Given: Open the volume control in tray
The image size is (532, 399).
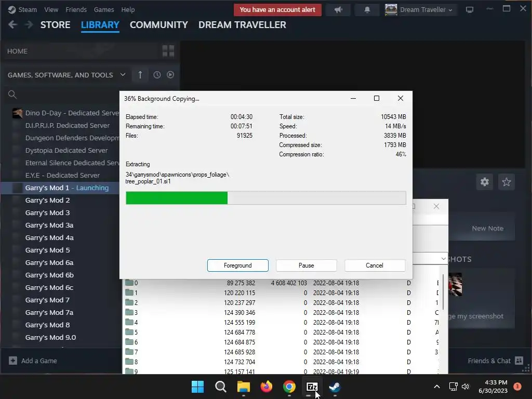Looking at the screenshot, I should (465, 387).
